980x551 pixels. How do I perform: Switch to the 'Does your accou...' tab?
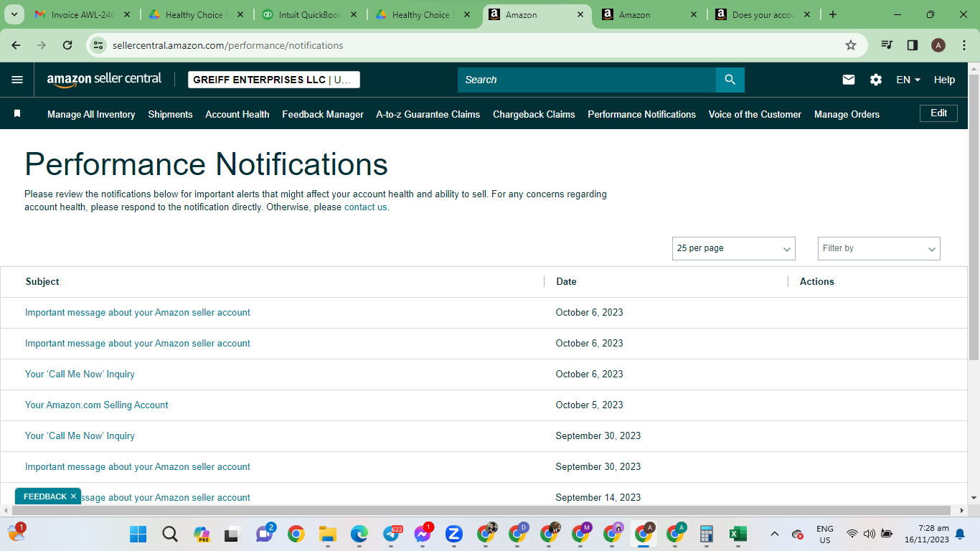(x=763, y=14)
